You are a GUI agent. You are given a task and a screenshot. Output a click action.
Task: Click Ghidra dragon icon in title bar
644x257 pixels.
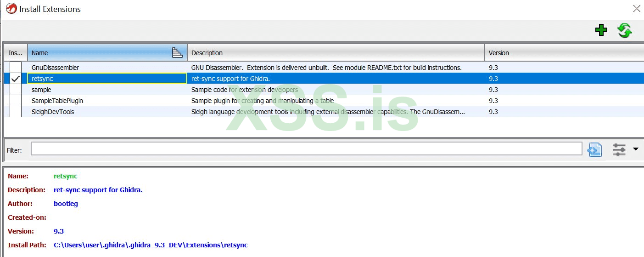tap(11, 8)
